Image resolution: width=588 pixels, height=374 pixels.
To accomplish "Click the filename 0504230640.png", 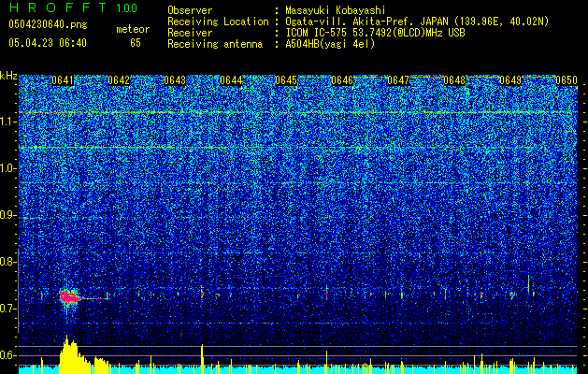I will [48, 25].
